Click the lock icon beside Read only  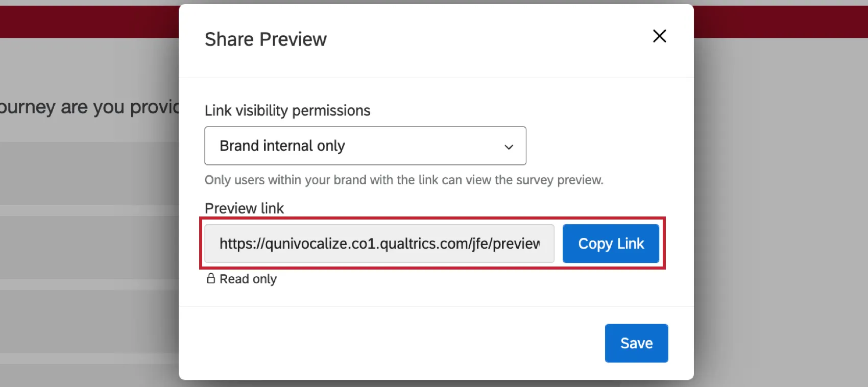[x=211, y=279]
